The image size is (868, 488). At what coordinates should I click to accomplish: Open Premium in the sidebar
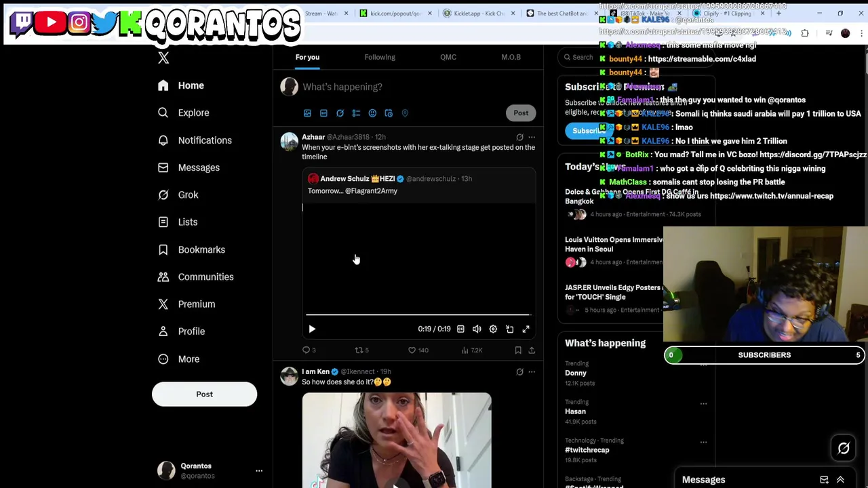click(x=186, y=304)
